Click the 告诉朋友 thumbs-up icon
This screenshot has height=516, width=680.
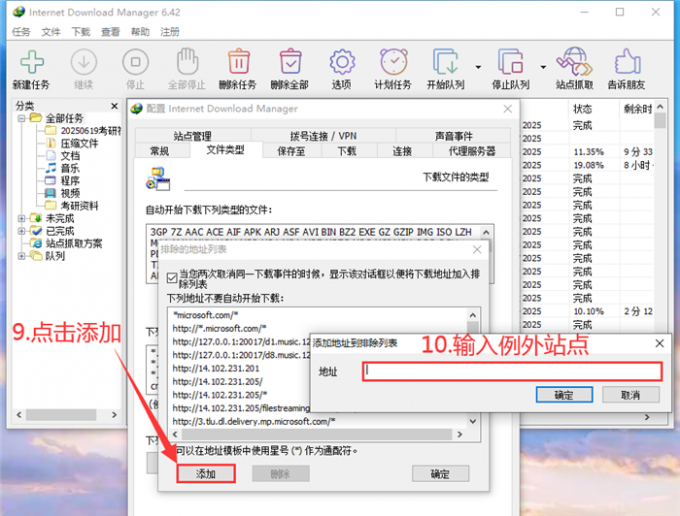[x=627, y=62]
